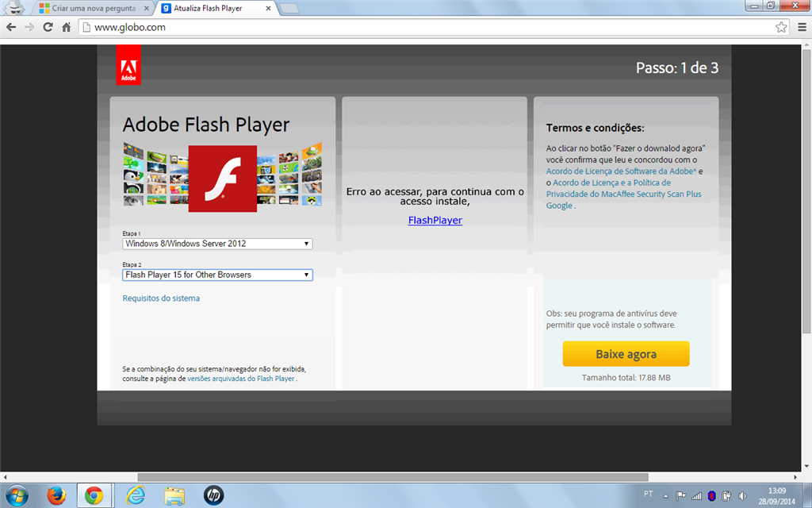812x508 pixels.
Task: Click the vertical scrollbar thumb
Action: tap(806, 192)
